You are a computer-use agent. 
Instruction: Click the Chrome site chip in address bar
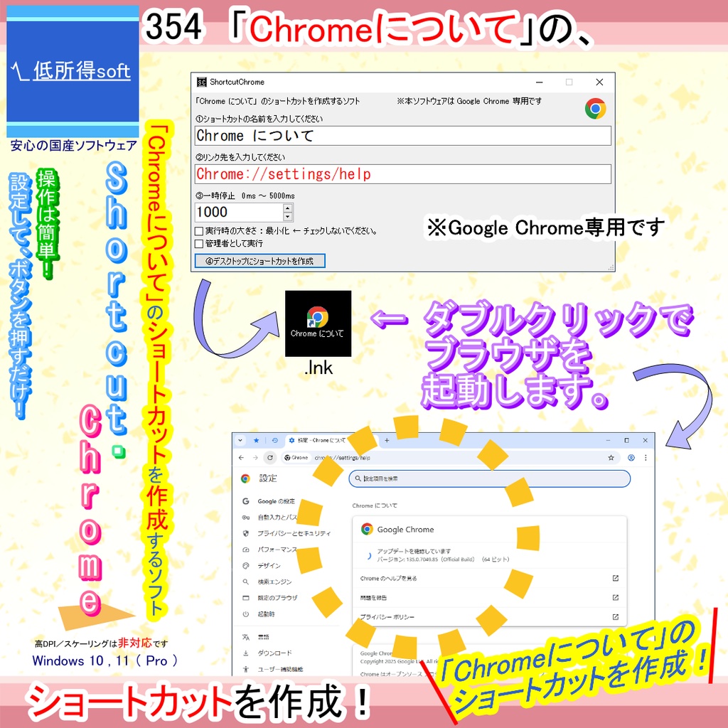(296, 457)
